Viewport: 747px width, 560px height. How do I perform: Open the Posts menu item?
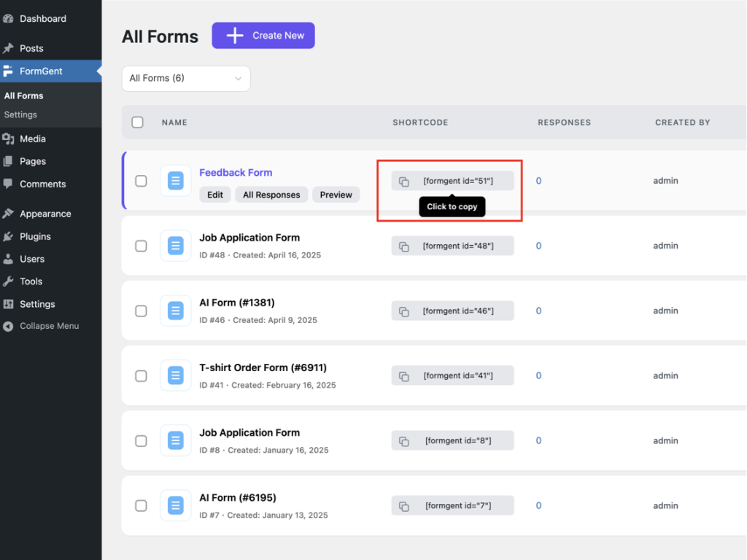50,48
